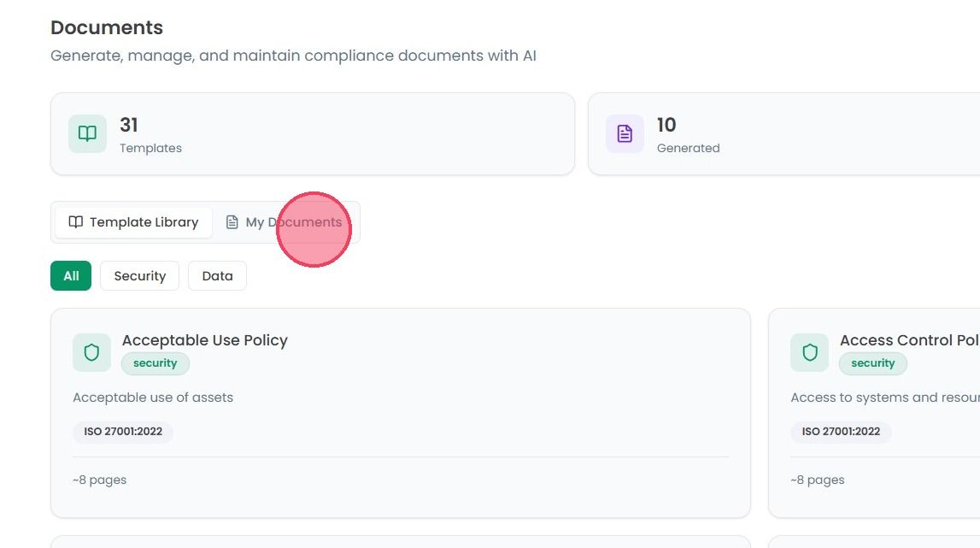980x548 pixels.
Task: Click the shield icon beside Acceptable Use Policy
Action: coord(92,352)
